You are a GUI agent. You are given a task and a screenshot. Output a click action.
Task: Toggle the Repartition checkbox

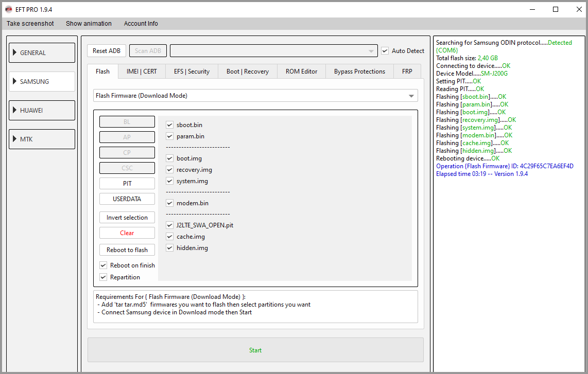[103, 277]
